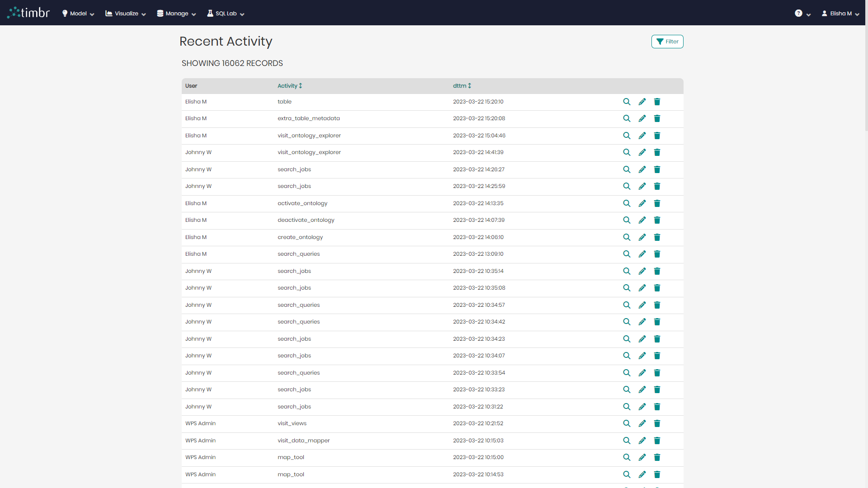Edit WPS Admin's map_tool activity entry
The height and width of the screenshot is (488, 868).
pyautogui.click(x=642, y=457)
